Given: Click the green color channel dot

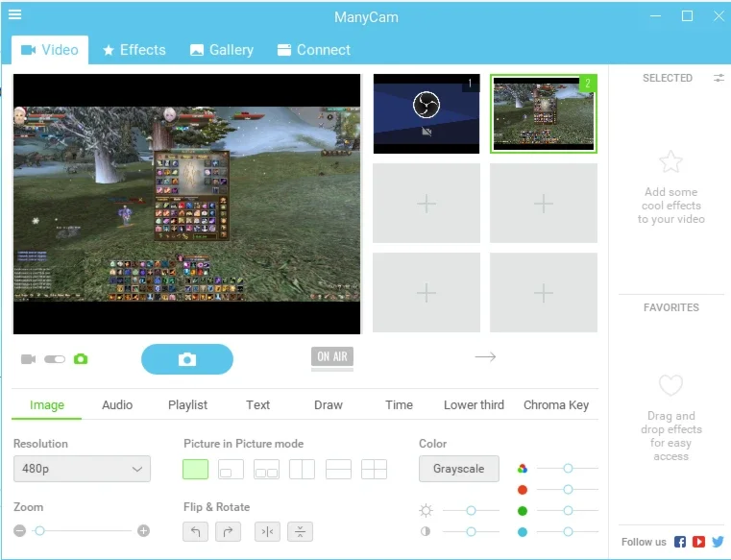Looking at the screenshot, I should 523,511.
